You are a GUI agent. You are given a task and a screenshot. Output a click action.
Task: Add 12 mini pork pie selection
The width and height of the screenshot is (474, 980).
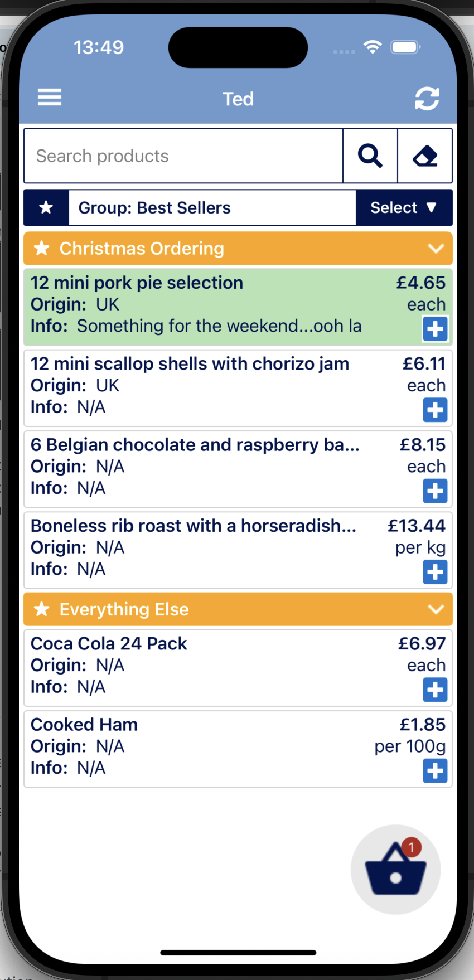coord(435,329)
